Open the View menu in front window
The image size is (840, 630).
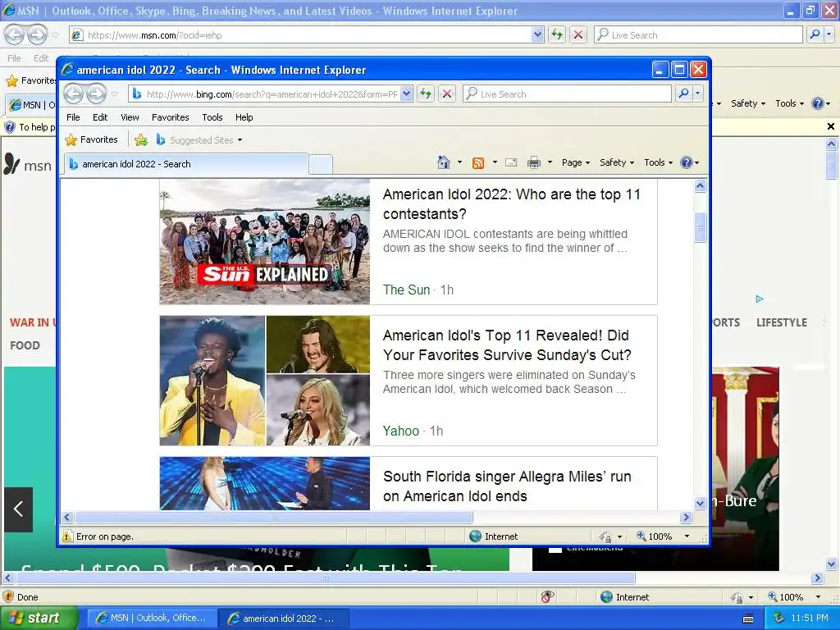pyautogui.click(x=130, y=117)
